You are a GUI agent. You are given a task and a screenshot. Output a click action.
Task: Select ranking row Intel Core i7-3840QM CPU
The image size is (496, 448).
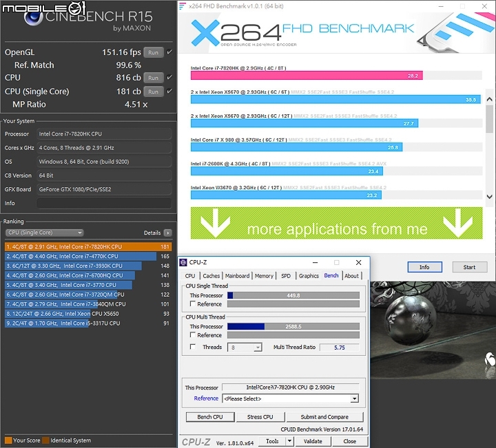click(88, 304)
